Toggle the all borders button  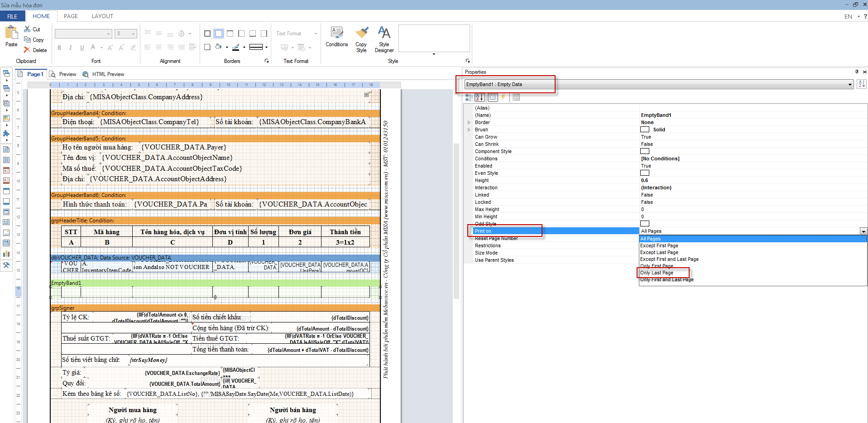207,34
